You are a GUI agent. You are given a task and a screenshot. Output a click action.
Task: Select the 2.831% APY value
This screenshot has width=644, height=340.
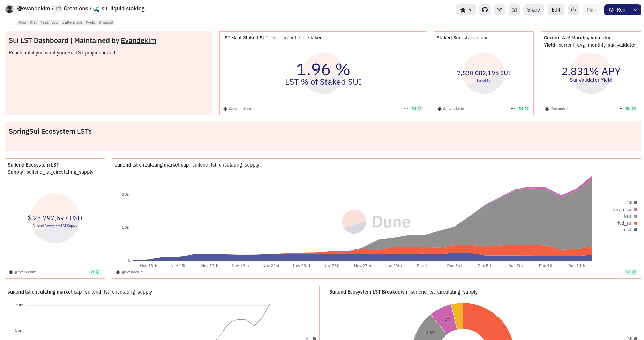[x=591, y=72]
